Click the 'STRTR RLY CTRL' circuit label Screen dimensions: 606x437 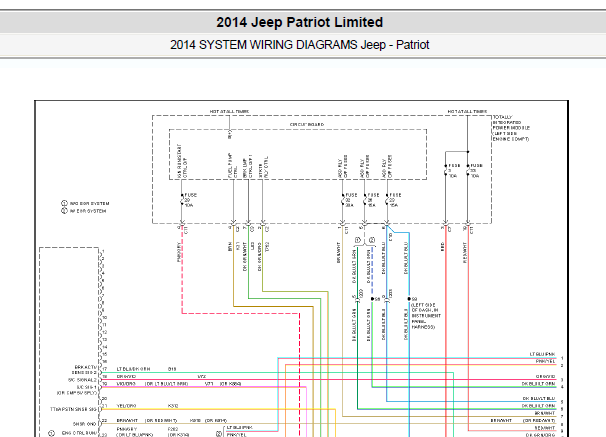(x=263, y=167)
